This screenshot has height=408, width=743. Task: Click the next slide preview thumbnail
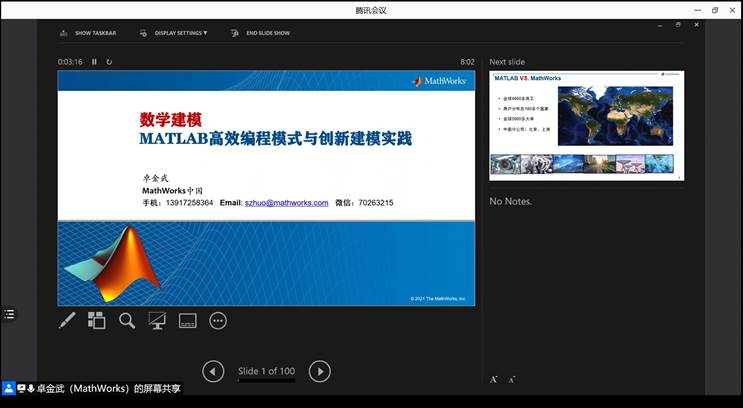pyautogui.click(x=586, y=125)
